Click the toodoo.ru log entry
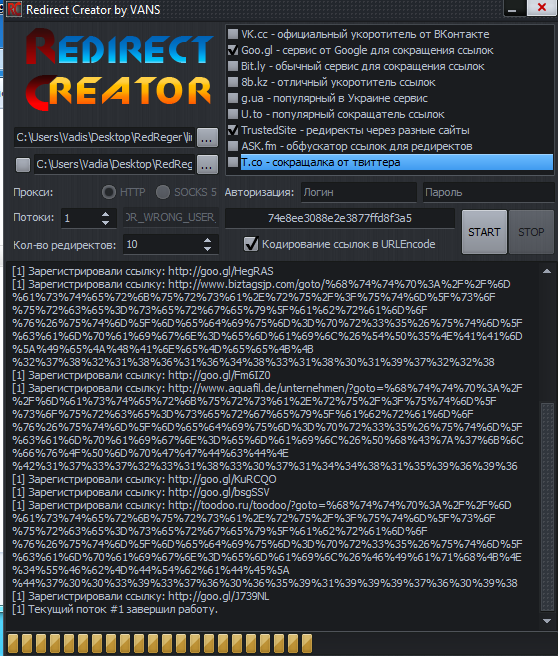Screen dimensions: 558x656 tap(268, 544)
